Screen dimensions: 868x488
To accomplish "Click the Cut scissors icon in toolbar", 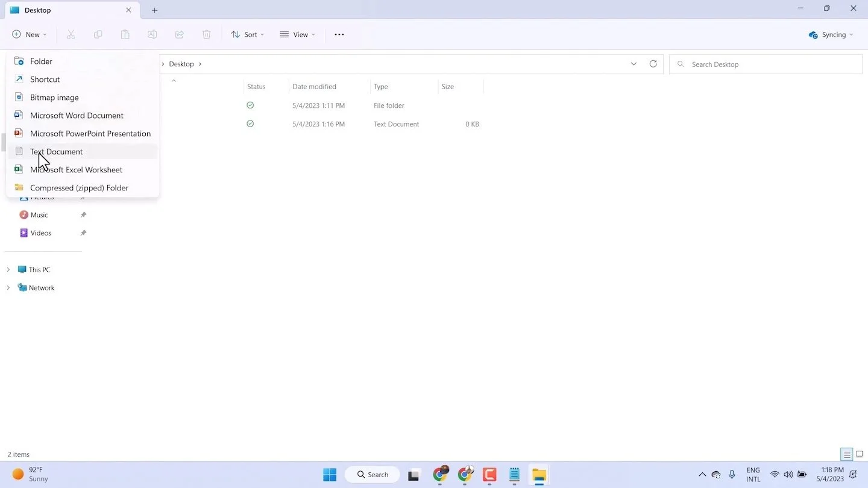I will tap(71, 34).
